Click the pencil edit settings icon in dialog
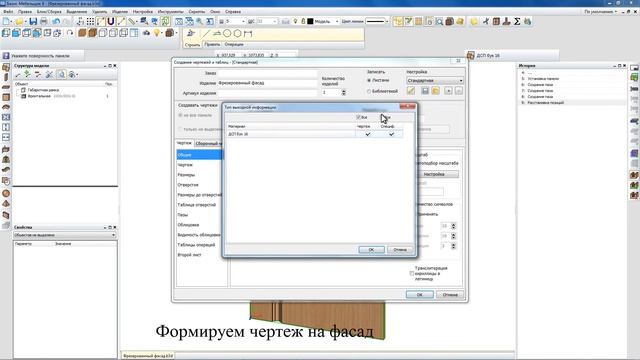The image size is (640, 360). [411, 91]
